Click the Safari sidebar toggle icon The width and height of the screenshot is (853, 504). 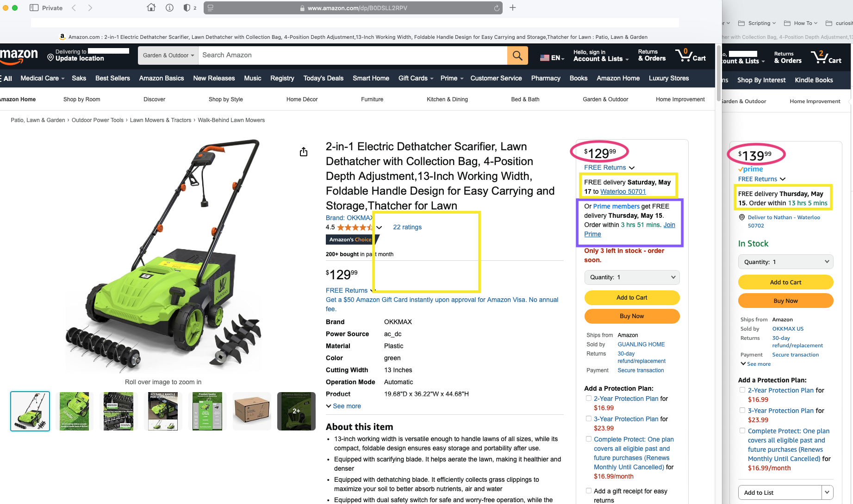point(34,8)
